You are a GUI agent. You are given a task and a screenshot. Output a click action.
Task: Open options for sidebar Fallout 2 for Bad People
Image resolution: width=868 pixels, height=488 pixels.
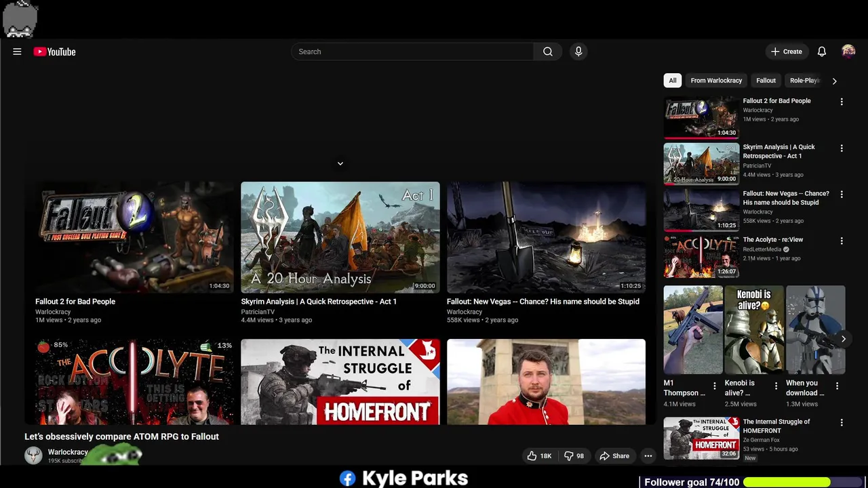(842, 102)
